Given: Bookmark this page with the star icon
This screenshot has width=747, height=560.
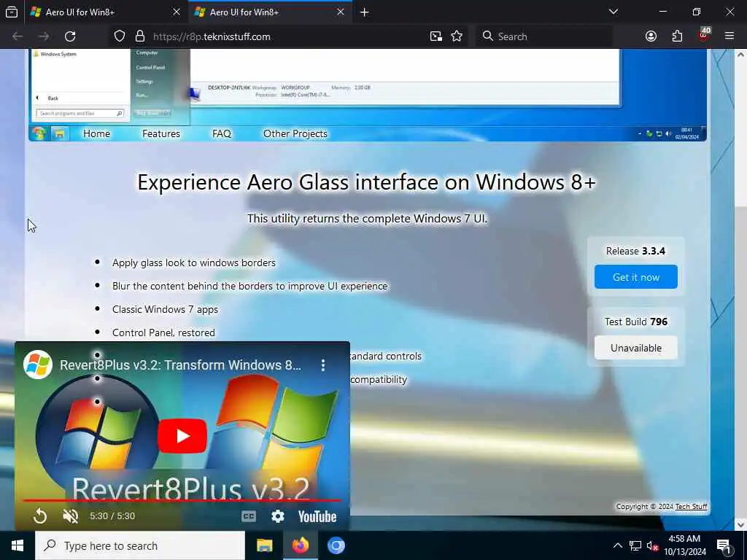Looking at the screenshot, I should 457,36.
